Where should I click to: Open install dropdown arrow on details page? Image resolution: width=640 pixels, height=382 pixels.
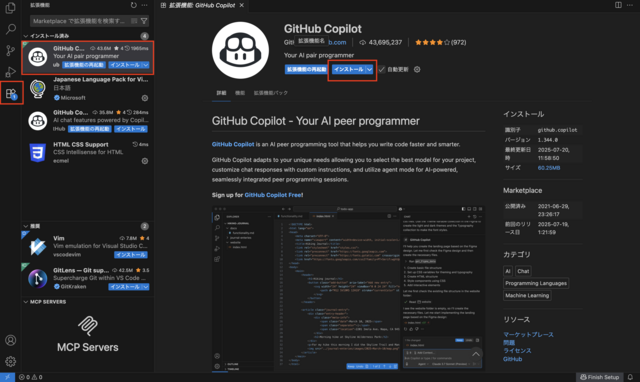pyautogui.click(x=369, y=69)
